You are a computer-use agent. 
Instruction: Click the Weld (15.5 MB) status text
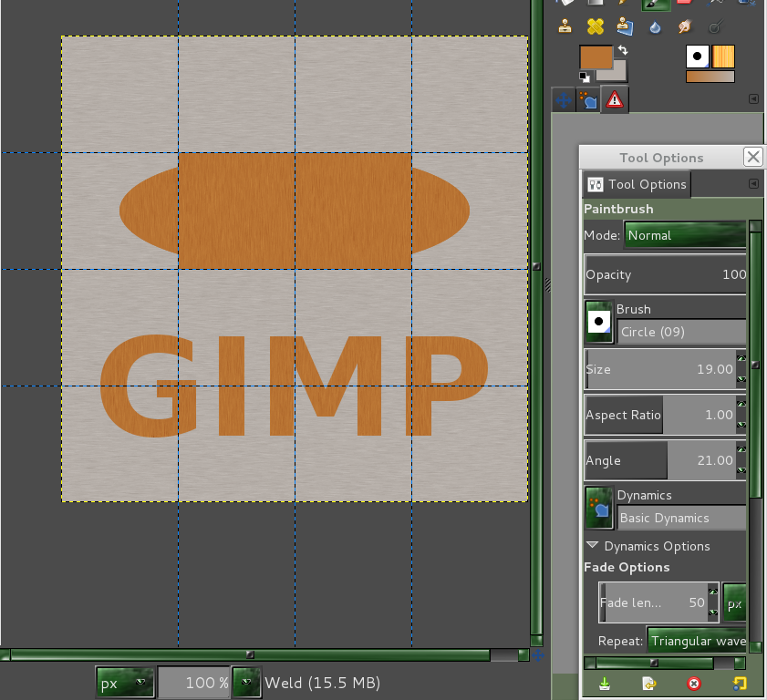(323, 683)
